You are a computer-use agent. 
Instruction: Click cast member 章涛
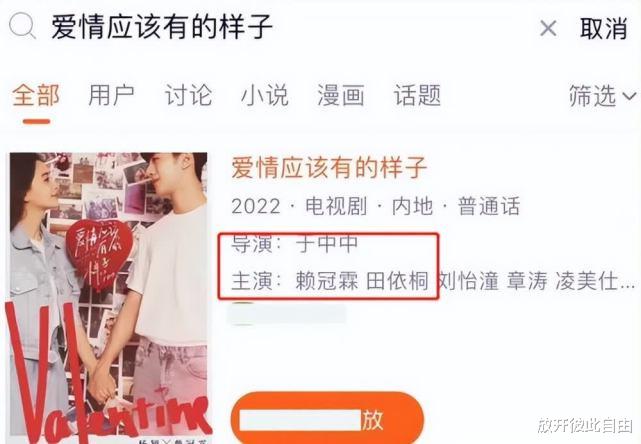click(x=527, y=281)
